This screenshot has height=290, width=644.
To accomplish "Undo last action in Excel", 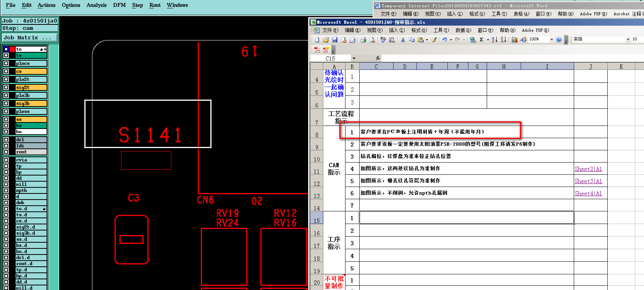I will (444, 40).
